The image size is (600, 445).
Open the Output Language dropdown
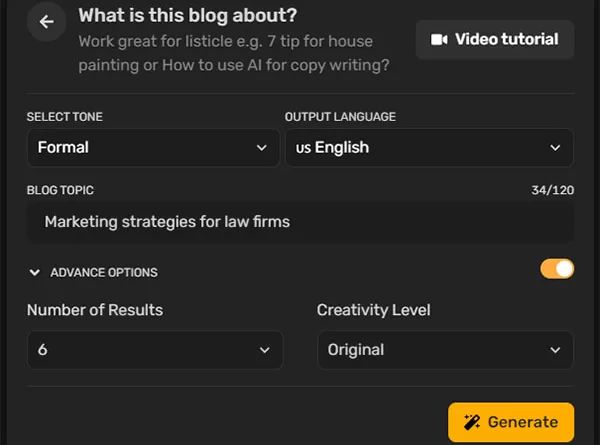pyautogui.click(x=429, y=148)
